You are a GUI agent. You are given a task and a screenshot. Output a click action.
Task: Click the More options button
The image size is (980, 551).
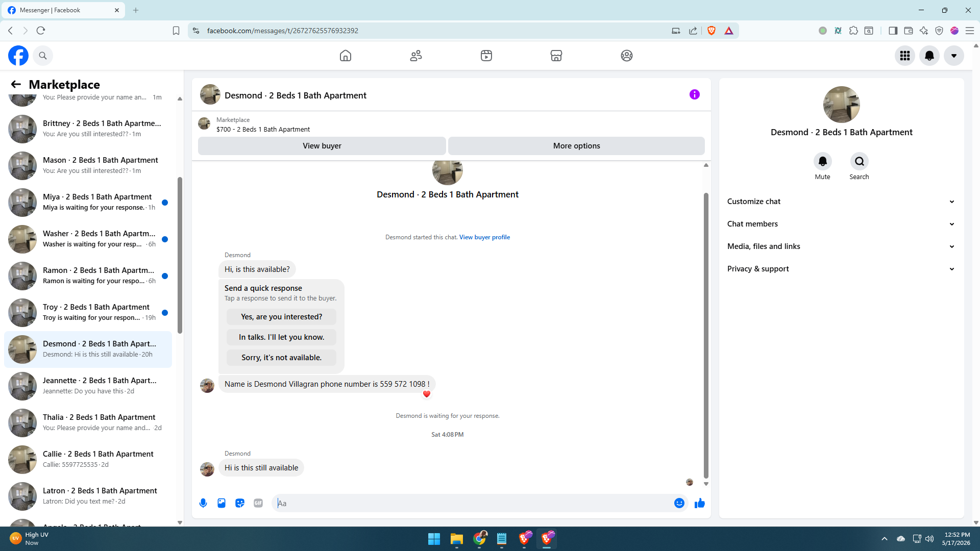(577, 146)
